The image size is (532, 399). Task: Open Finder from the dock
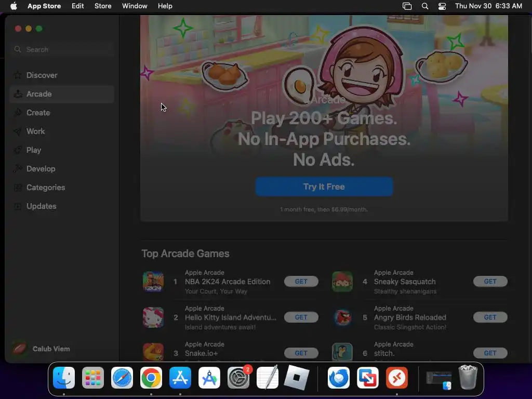pyautogui.click(x=64, y=378)
